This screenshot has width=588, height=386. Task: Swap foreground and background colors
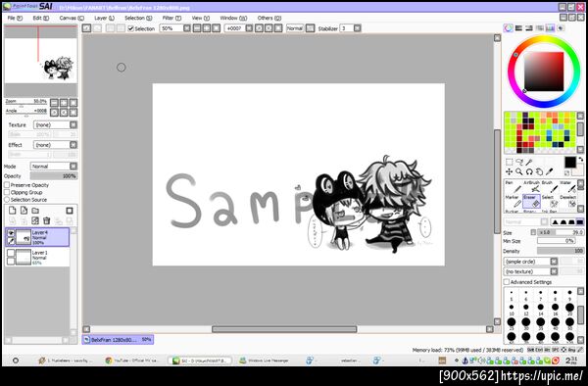coord(580,160)
